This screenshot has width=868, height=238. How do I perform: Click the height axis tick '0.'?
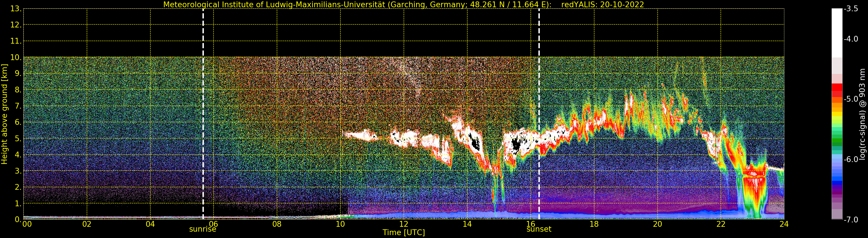point(18,220)
